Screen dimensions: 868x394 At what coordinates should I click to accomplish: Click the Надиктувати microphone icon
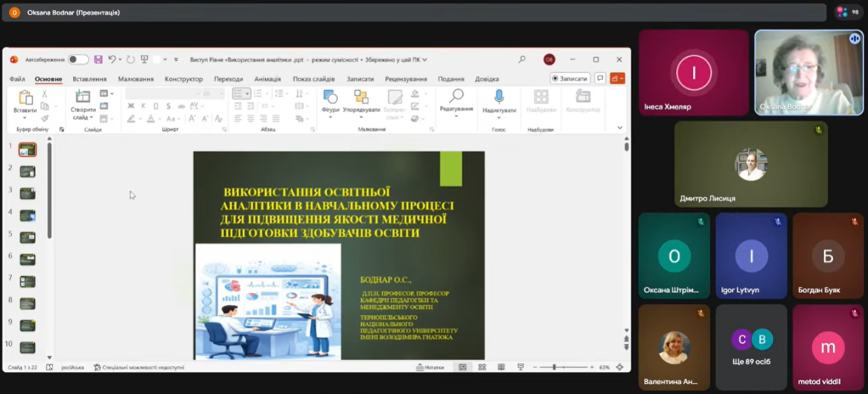(499, 97)
